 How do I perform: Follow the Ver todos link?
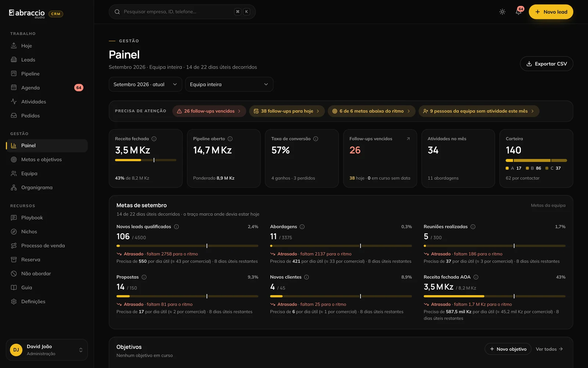point(549,349)
